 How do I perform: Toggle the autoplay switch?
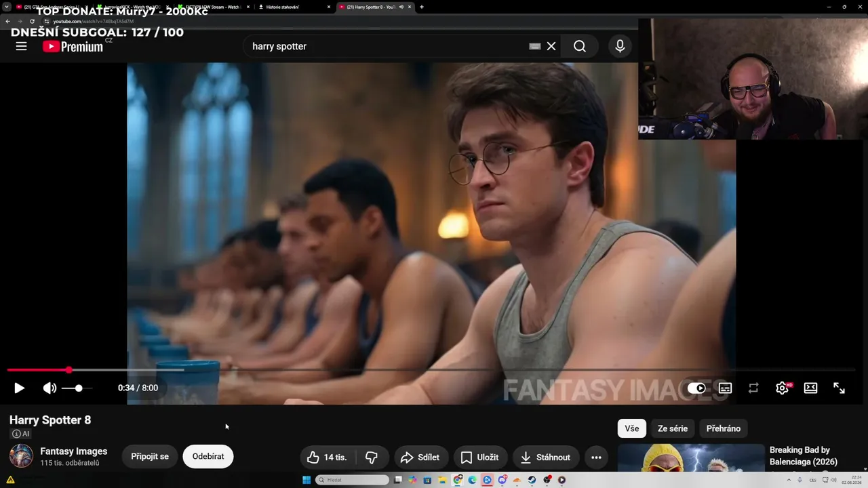(696, 388)
